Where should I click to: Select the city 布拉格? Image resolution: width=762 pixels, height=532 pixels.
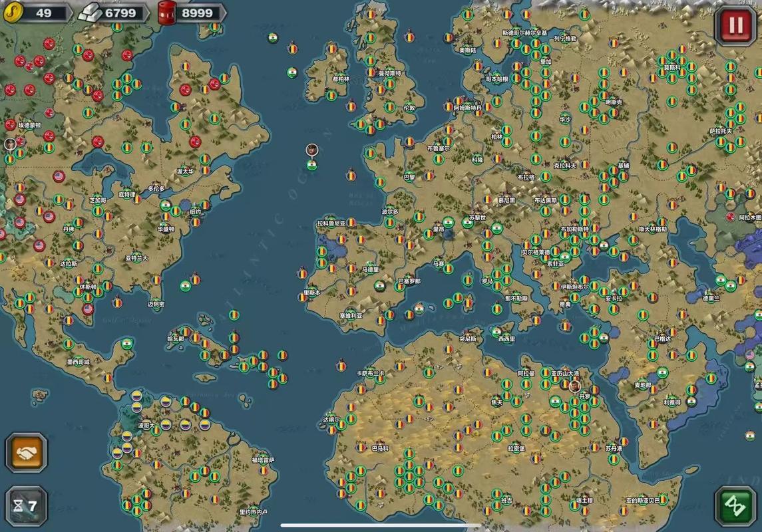click(x=526, y=177)
